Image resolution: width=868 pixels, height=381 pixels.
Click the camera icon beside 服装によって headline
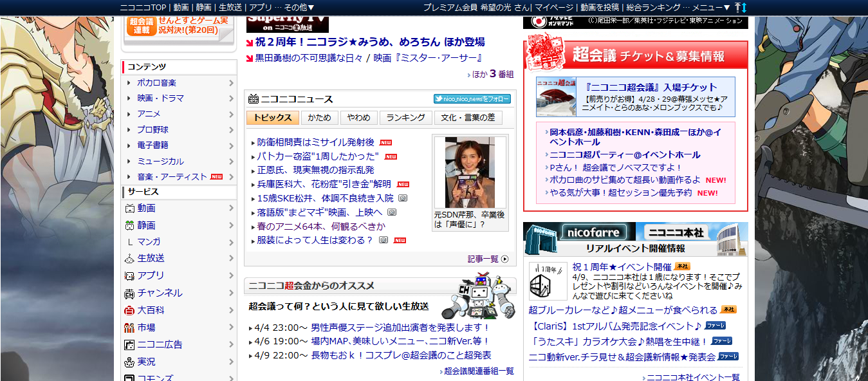[x=383, y=240]
